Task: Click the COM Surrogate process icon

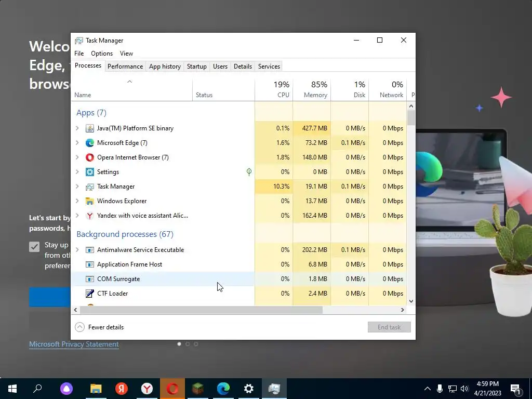Action: pyautogui.click(x=89, y=279)
